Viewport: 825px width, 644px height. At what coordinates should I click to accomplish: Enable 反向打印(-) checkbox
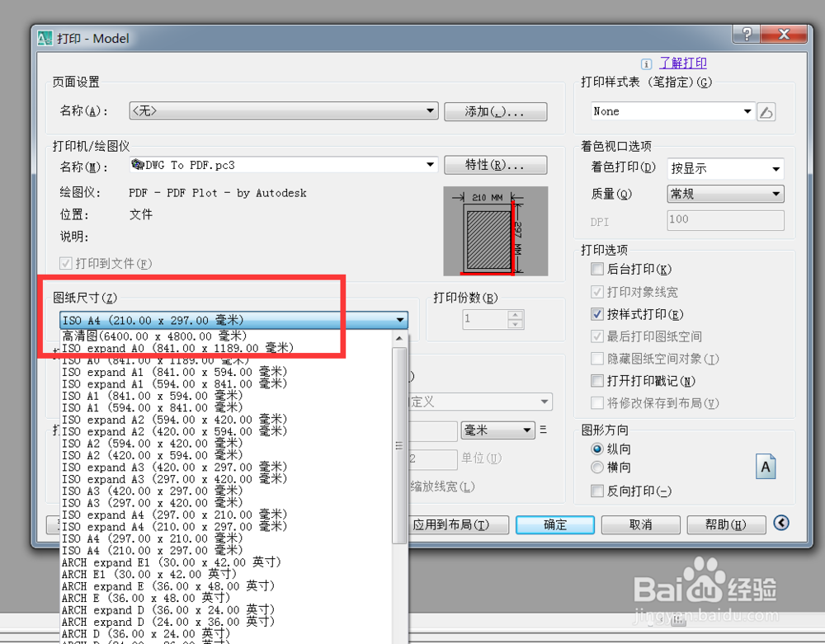click(x=597, y=491)
